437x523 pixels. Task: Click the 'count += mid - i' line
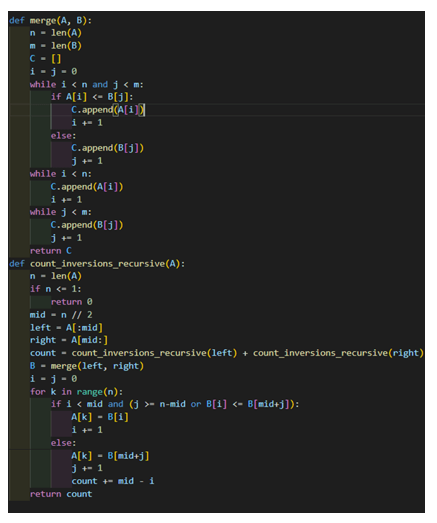click(x=112, y=481)
